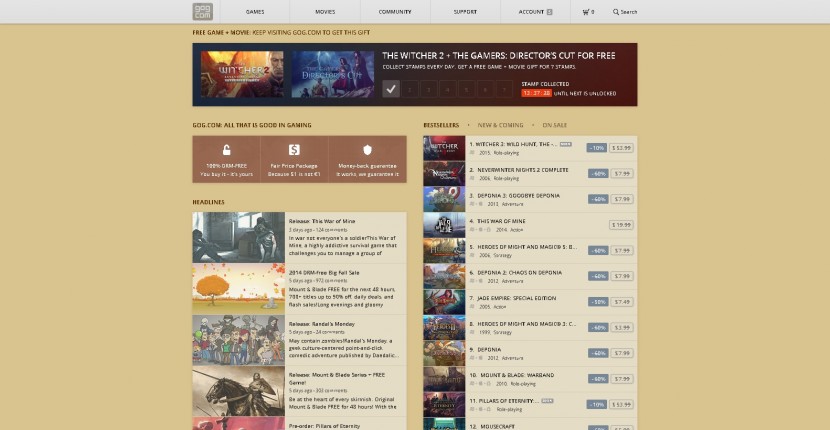Click stamp slot number 2

point(410,89)
